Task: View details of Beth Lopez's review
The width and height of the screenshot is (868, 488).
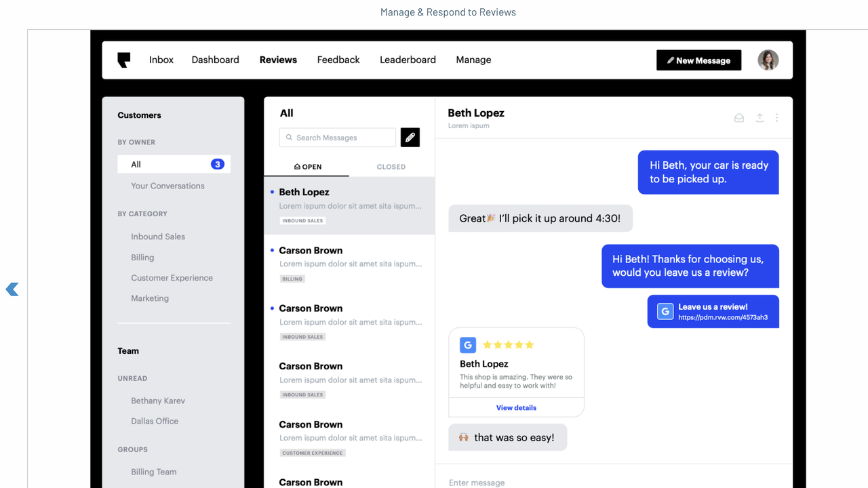Action: [516, 407]
